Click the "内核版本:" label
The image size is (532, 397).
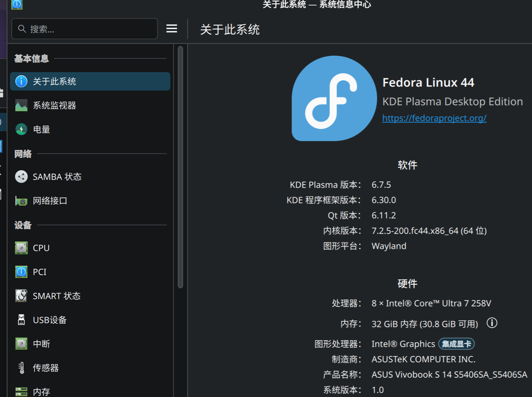[x=342, y=231]
